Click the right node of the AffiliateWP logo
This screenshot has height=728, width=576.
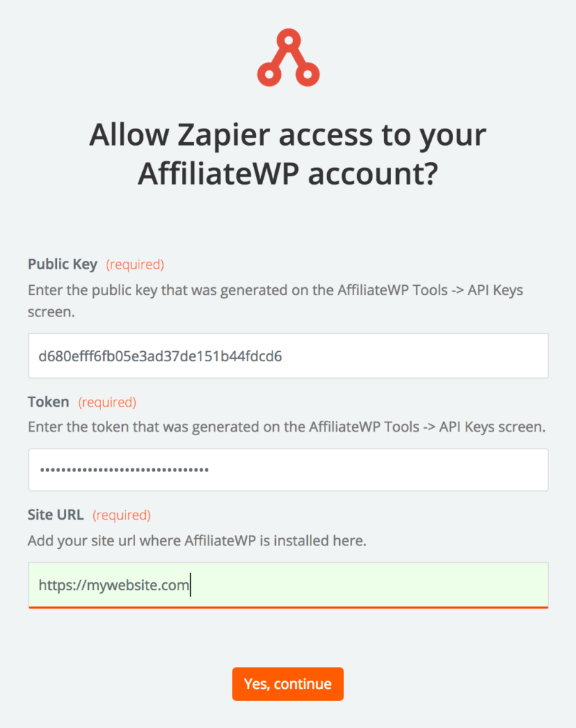308,73
